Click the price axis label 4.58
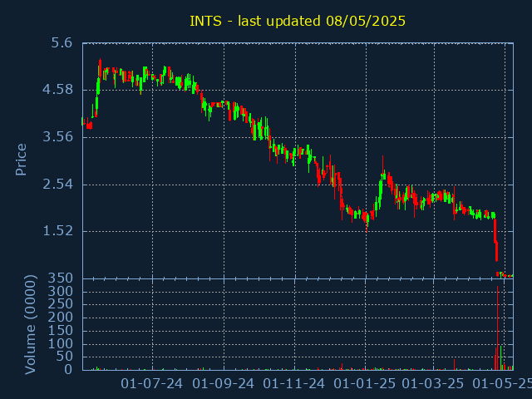The width and height of the screenshot is (532, 399). [57, 90]
